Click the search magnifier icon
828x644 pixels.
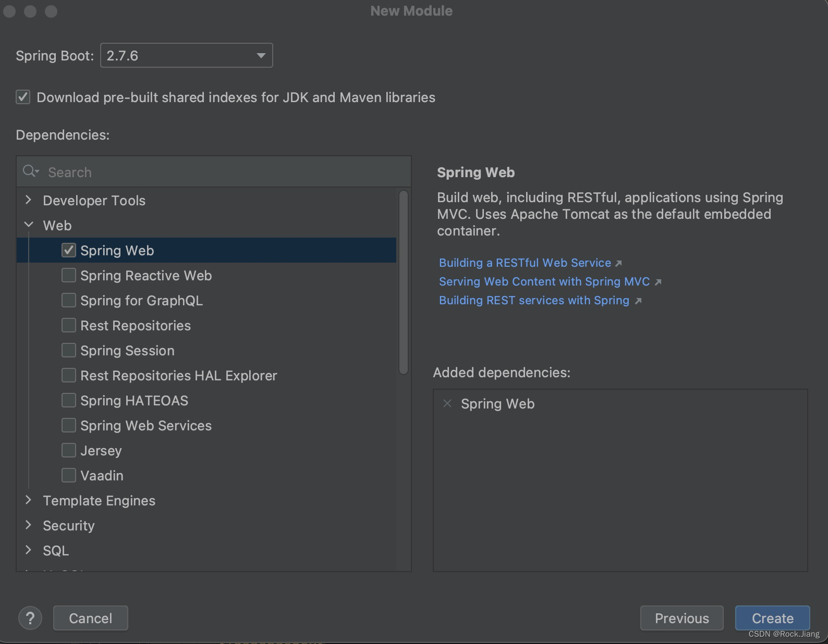pos(31,171)
